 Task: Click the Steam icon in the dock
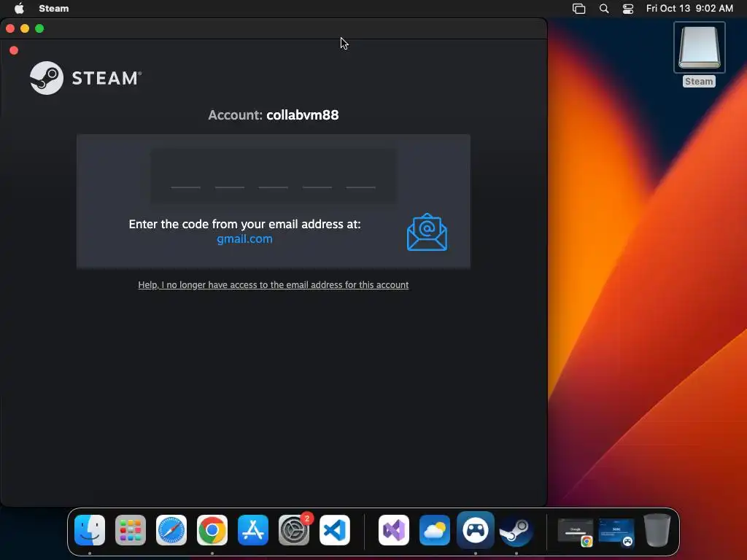pyautogui.click(x=516, y=530)
